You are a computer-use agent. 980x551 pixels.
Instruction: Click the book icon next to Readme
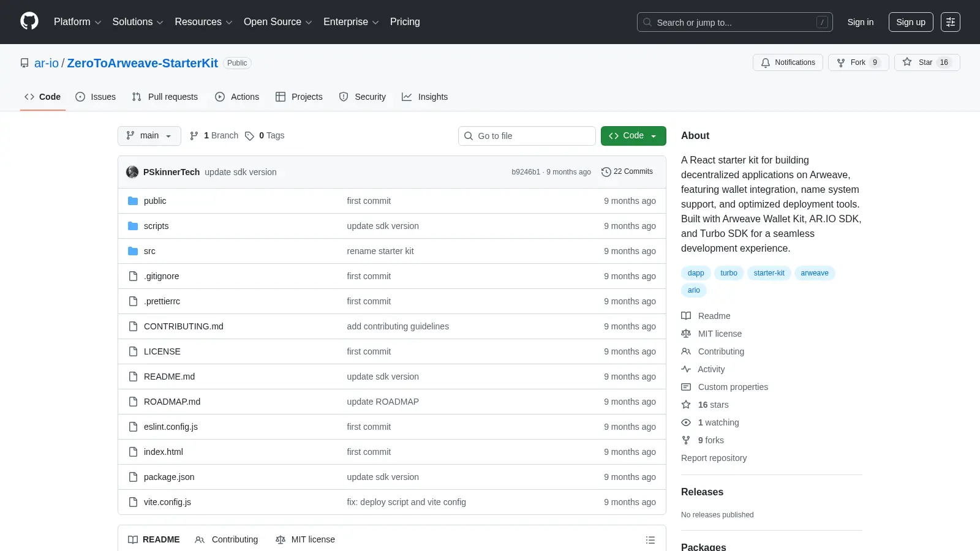click(x=686, y=316)
